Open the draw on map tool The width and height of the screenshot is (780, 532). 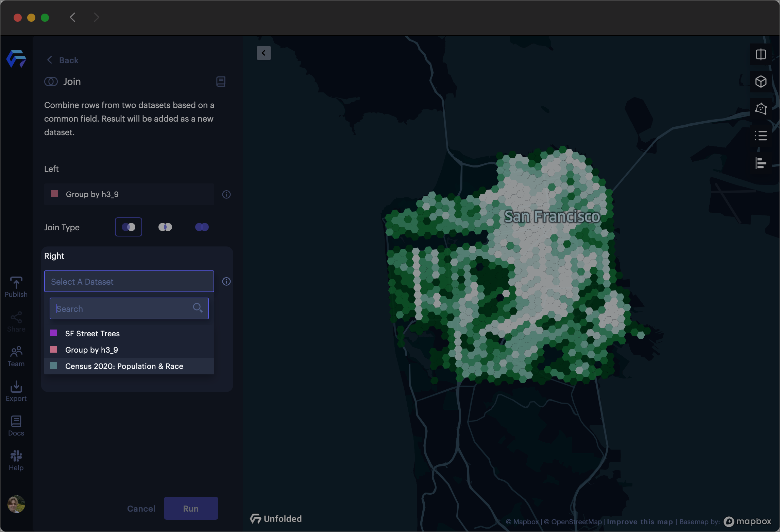(761, 109)
